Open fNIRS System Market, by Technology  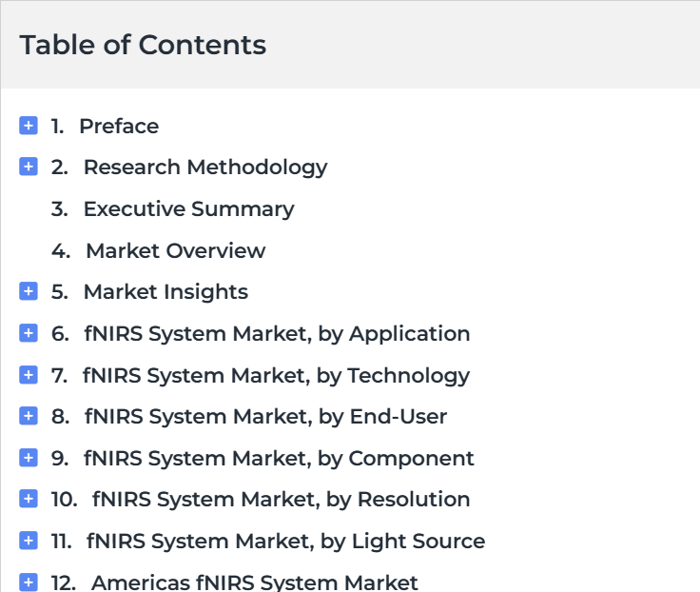click(276, 375)
